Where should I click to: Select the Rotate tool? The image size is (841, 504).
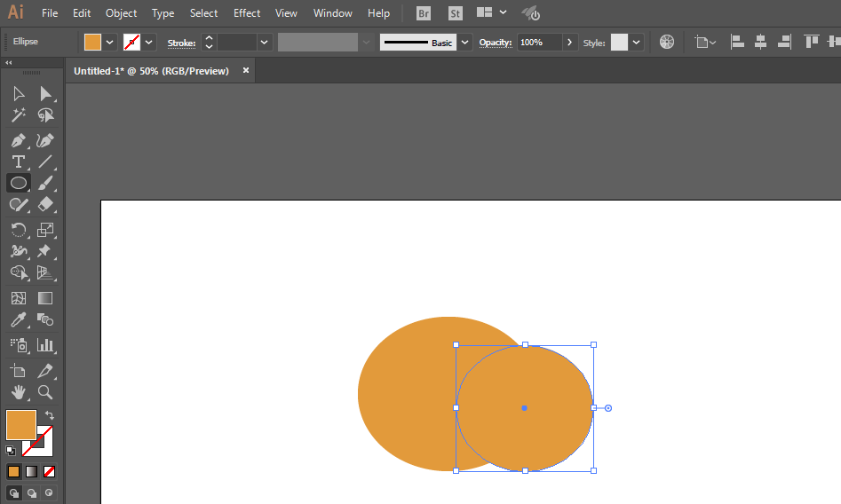pyautogui.click(x=18, y=230)
